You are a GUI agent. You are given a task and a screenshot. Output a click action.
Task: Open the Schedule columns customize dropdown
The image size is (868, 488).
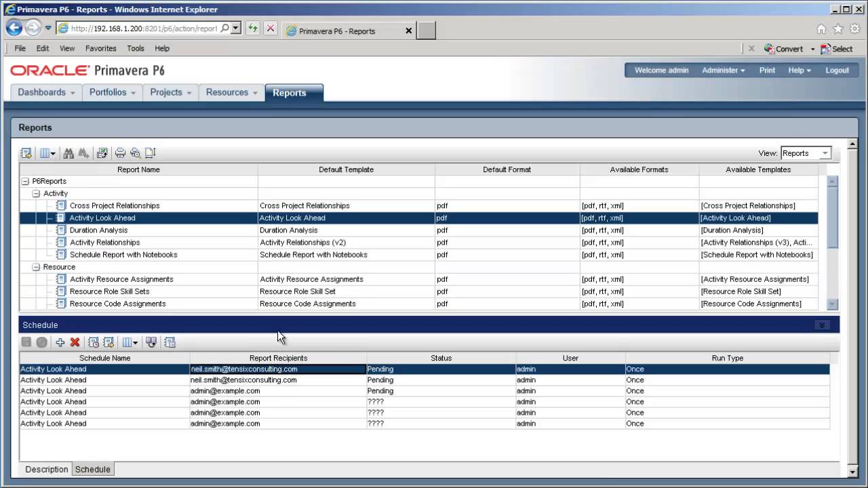tap(130, 342)
